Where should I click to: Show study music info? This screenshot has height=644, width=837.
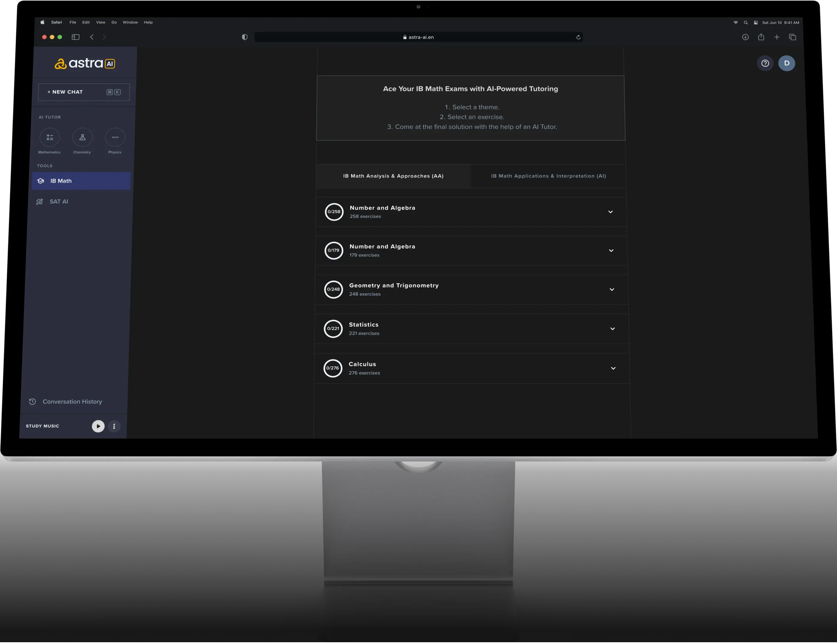tap(114, 426)
